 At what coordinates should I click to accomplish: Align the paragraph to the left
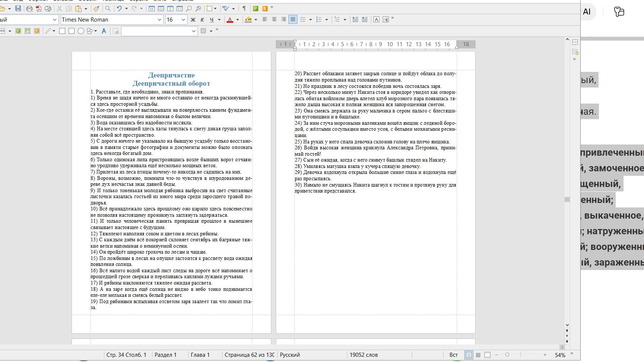point(265,19)
